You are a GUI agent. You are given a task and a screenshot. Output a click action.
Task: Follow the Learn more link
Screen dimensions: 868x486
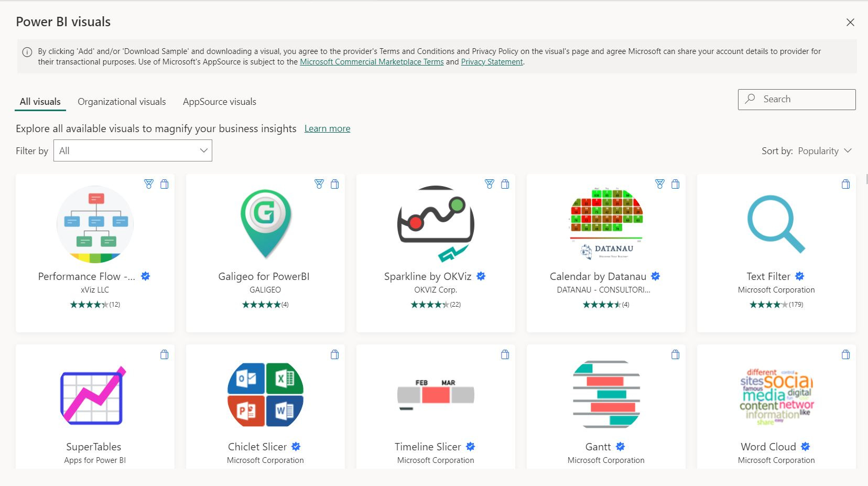[x=327, y=128]
